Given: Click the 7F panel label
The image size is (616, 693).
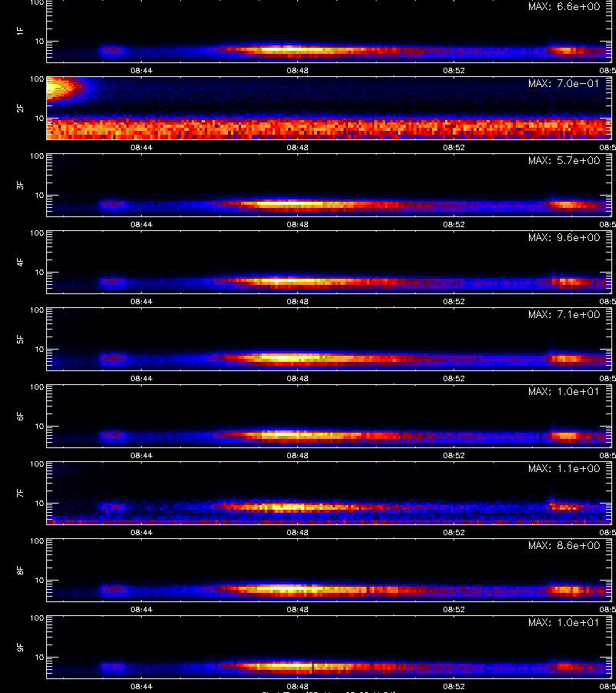Looking at the screenshot, I should coord(20,494).
